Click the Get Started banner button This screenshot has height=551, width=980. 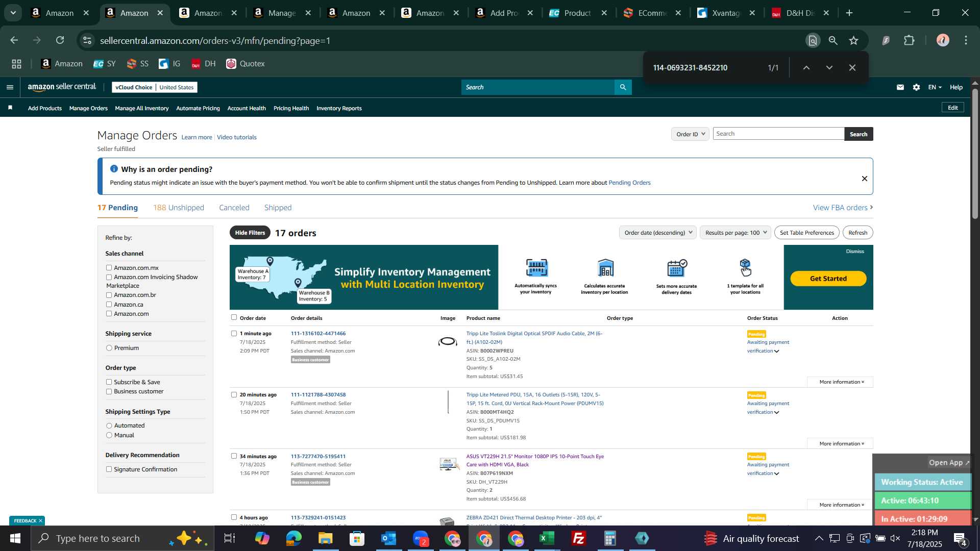(x=828, y=279)
